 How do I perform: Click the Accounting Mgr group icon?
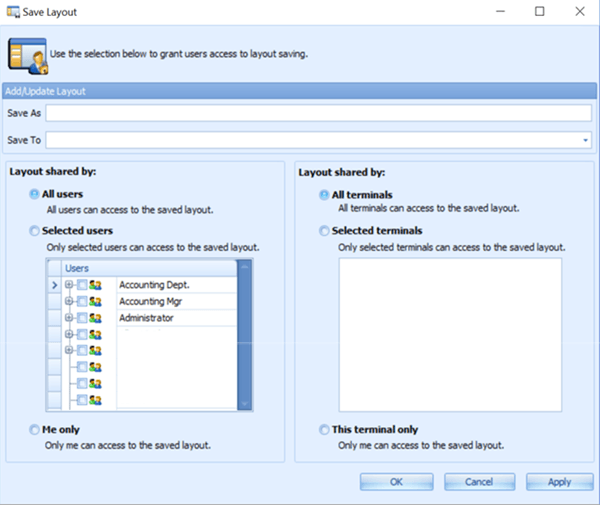point(95,302)
